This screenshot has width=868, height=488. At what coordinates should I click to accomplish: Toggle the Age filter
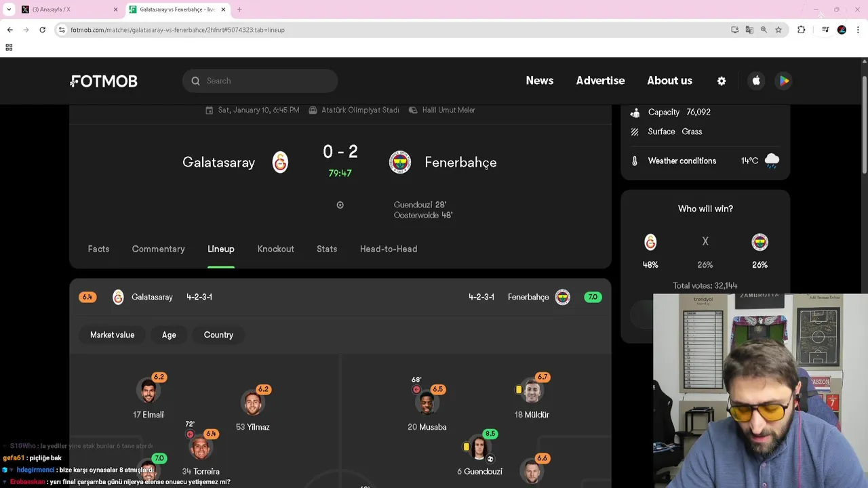169,335
